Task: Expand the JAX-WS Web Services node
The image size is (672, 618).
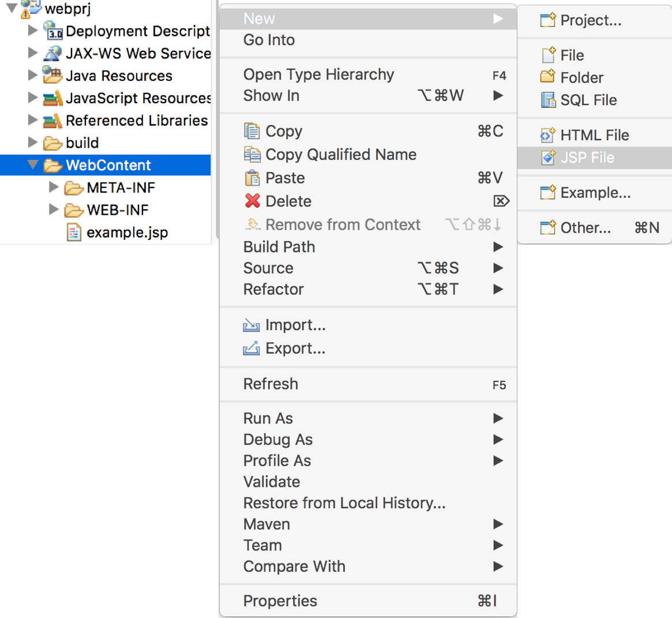Action: point(32,53)
